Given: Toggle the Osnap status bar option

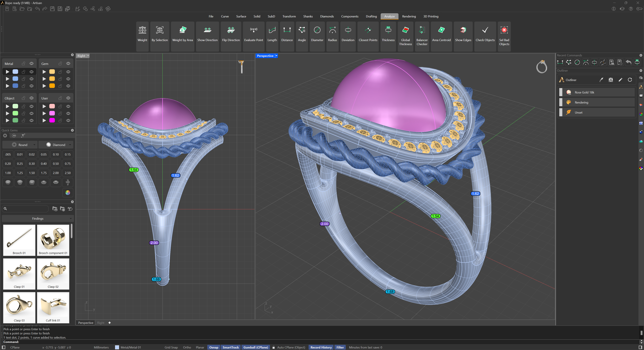Looking at the screenshot, I should [x=213, y=347].
